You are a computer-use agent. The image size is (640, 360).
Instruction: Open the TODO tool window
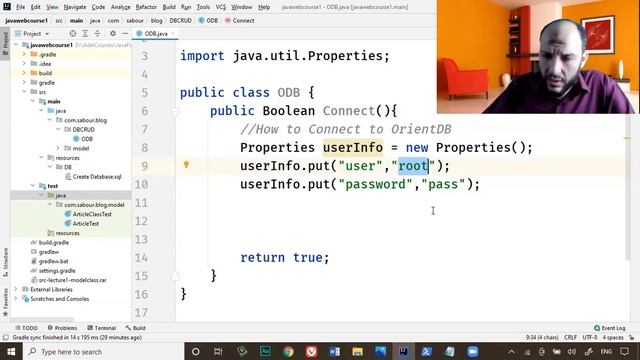(x=27, y=328)
